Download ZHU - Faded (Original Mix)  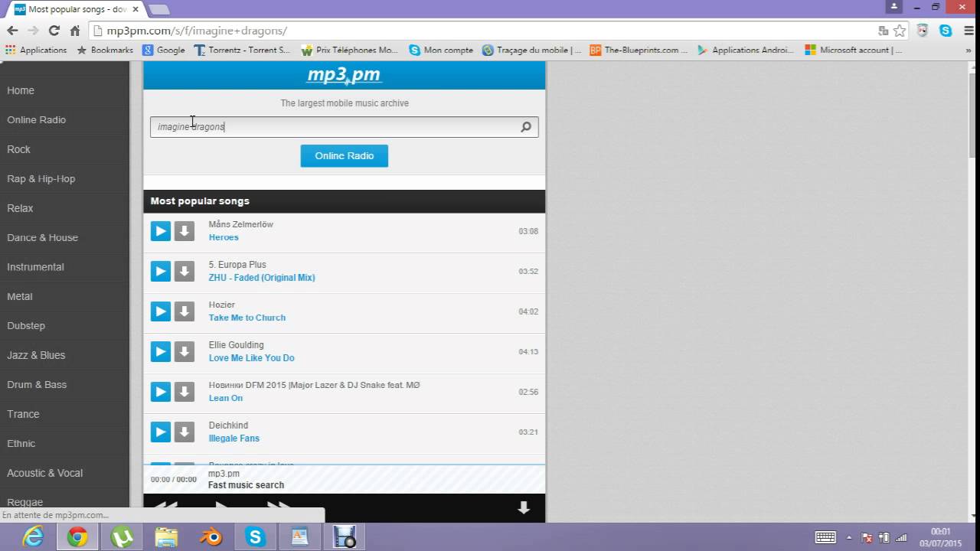pos(185,271)
